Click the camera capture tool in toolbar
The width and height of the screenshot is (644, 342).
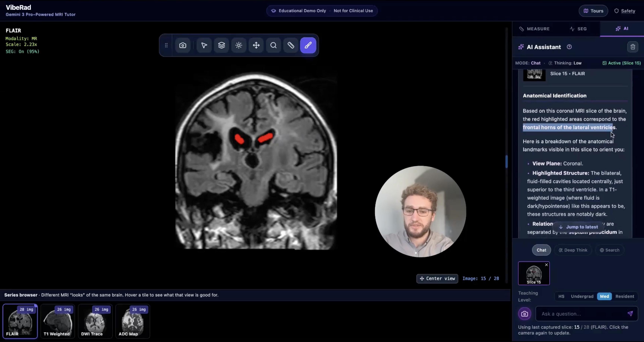point(183,45)
